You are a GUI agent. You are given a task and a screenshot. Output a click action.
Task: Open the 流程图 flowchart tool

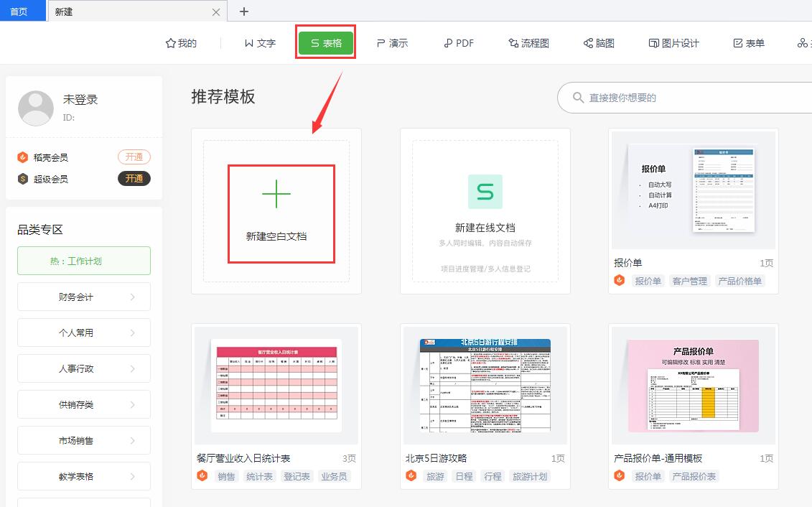point(528,42)
